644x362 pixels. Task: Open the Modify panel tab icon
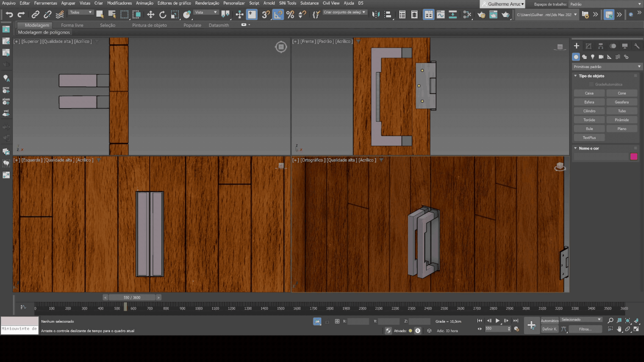tap(588, 46)
